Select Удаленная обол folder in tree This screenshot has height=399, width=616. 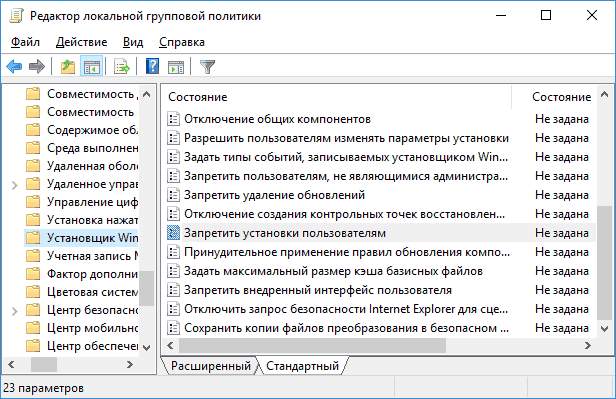pyautogui.click(x=82, y=166)
